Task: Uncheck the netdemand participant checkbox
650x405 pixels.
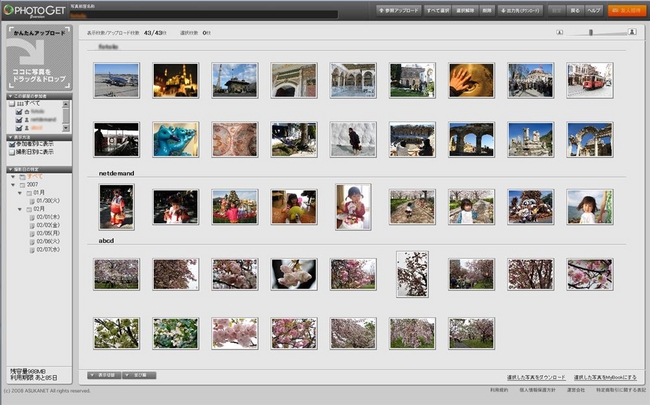Action: (19, 120)
